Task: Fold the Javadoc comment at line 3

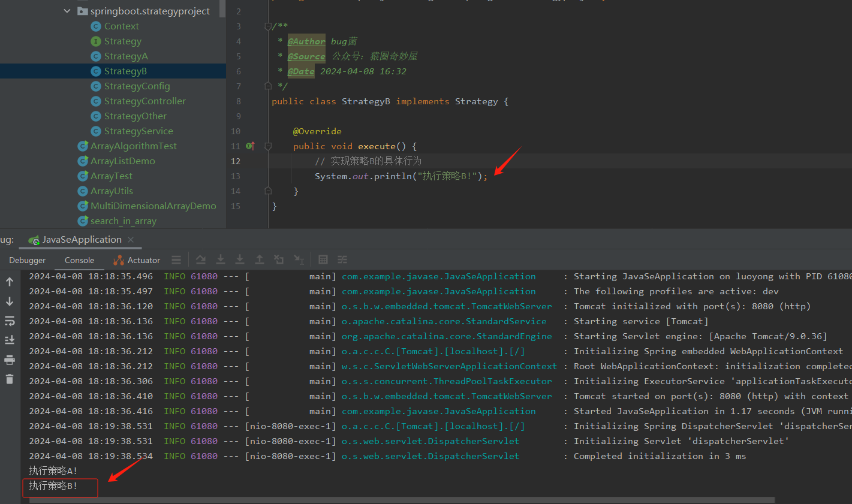Action: point(268,26)
